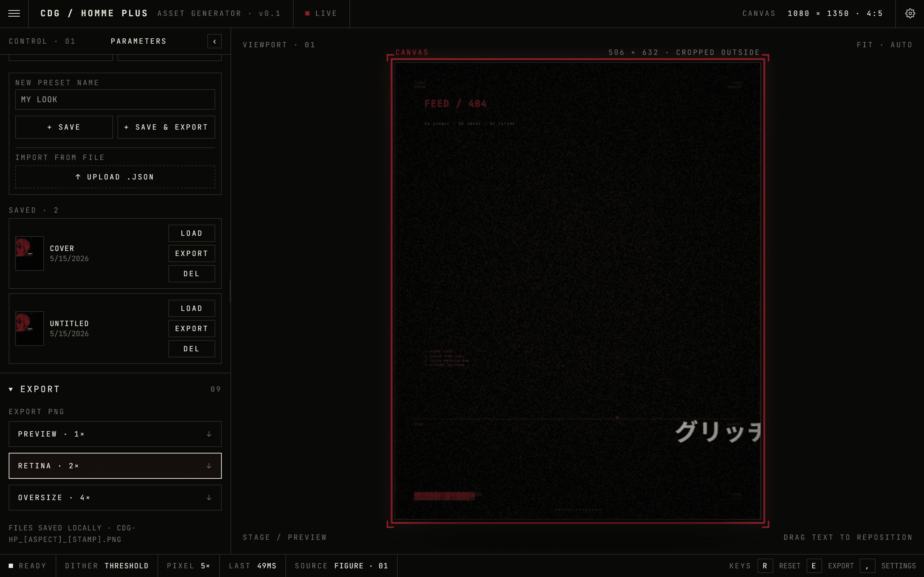Collapse the EXPORT section triangle
The height and width of the screenshot is (577, 924).
(11, 389)
